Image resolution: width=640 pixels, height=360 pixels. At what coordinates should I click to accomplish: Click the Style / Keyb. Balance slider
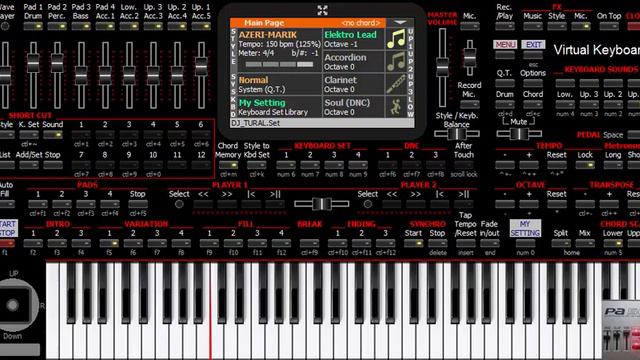(x=457, y=133)
